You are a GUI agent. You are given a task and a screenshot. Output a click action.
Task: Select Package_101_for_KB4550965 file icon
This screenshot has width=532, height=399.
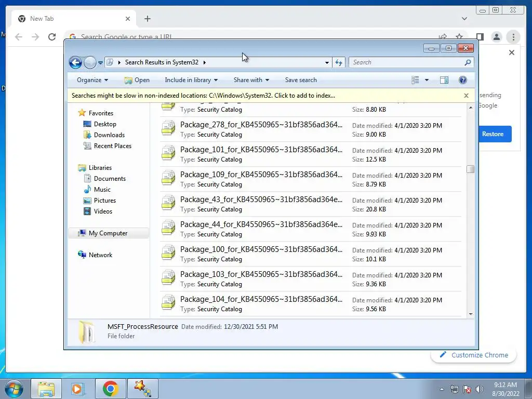[168, 153]
